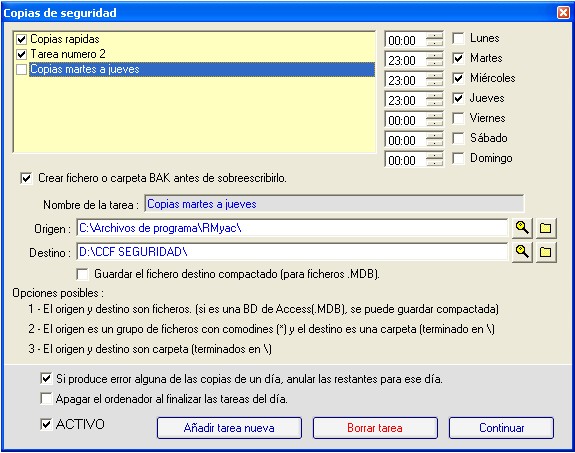
Task: Enable Apagar el ordenador al finalizar option
Action: (46, 399)
